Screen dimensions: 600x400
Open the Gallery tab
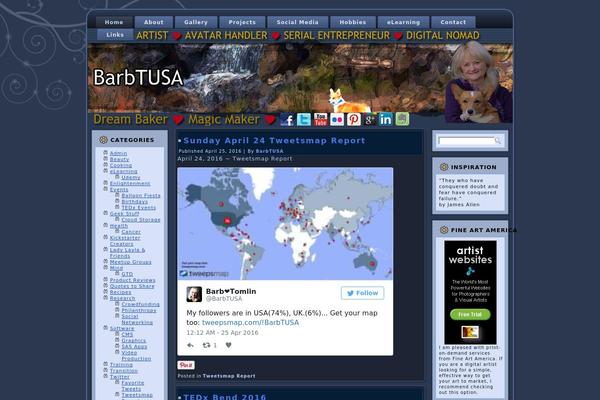point(196,22)
